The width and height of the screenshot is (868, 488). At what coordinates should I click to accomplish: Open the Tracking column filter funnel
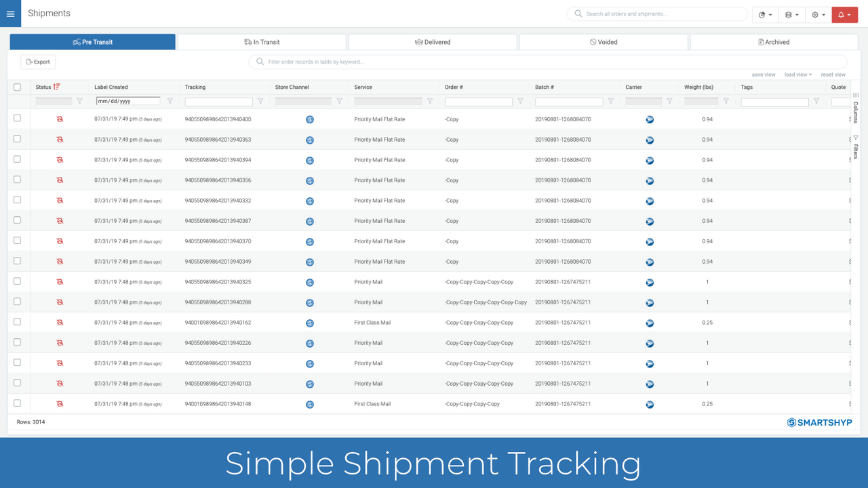point(260,101)
